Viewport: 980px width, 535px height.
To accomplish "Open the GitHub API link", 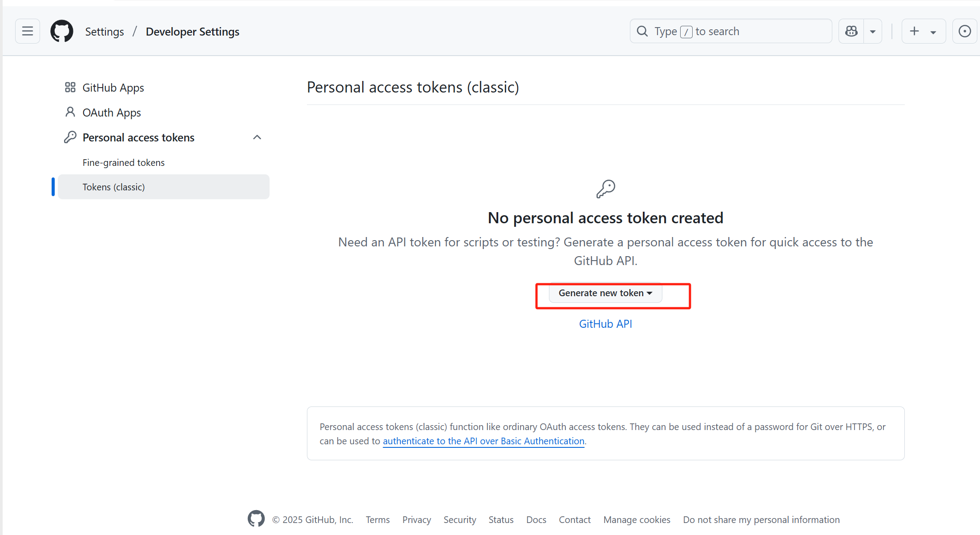I will [605, 324].
